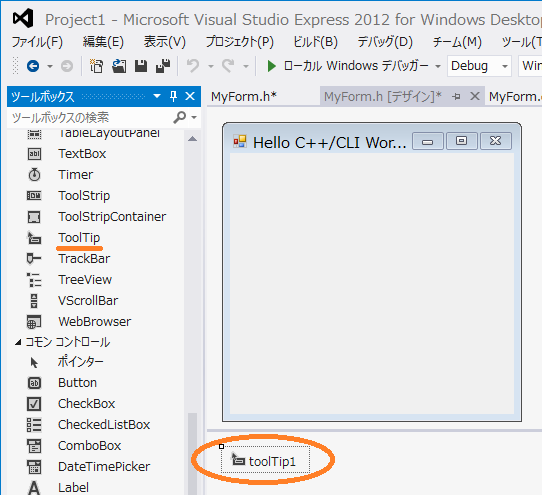The width and height of the screenshot is (542, 495).
Task: Close the toolbox panel
Action: [190, 96]
